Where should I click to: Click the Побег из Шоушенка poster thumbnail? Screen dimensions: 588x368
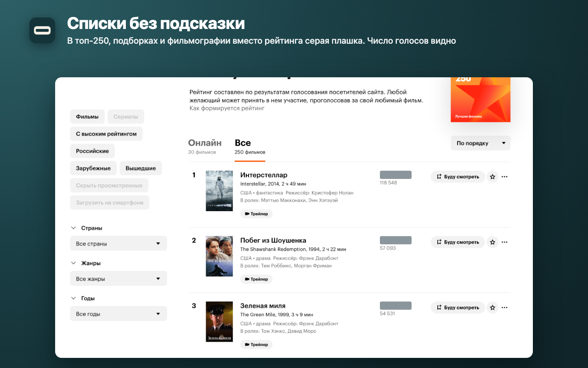[219, 256]
